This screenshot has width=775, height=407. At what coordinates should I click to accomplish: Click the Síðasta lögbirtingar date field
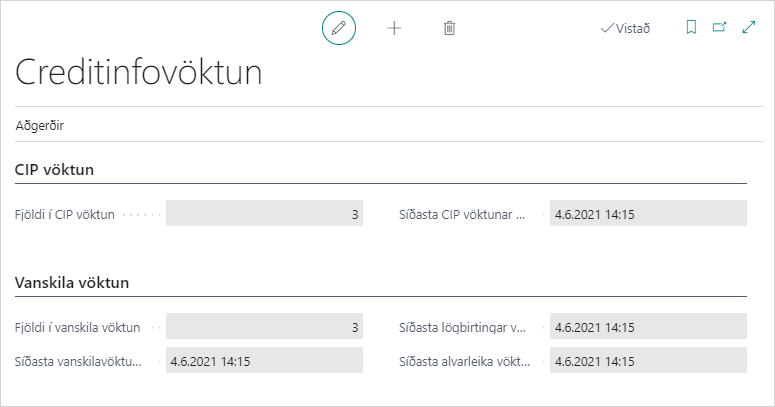[x=647, y=327]
